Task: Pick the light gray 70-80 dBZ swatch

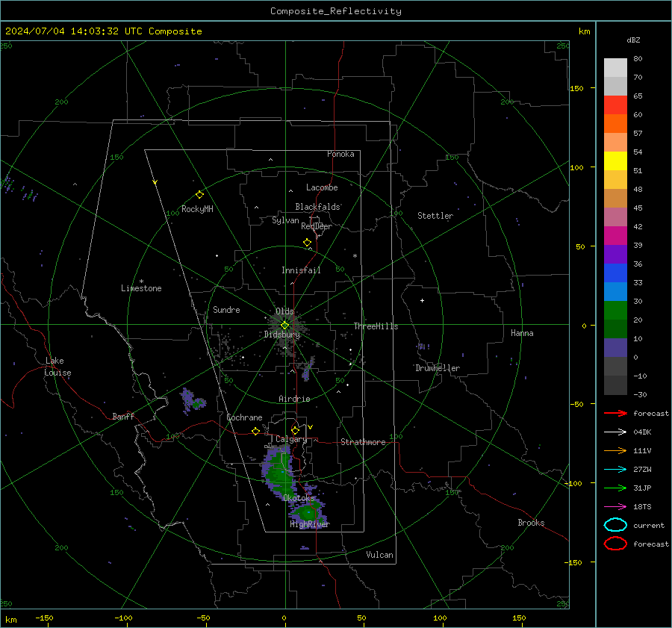Action: point(615,68)
